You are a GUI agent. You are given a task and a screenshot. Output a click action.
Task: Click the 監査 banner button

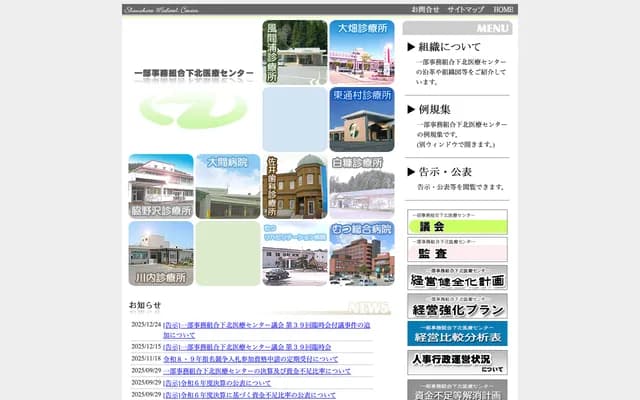[x=457, y=250]
